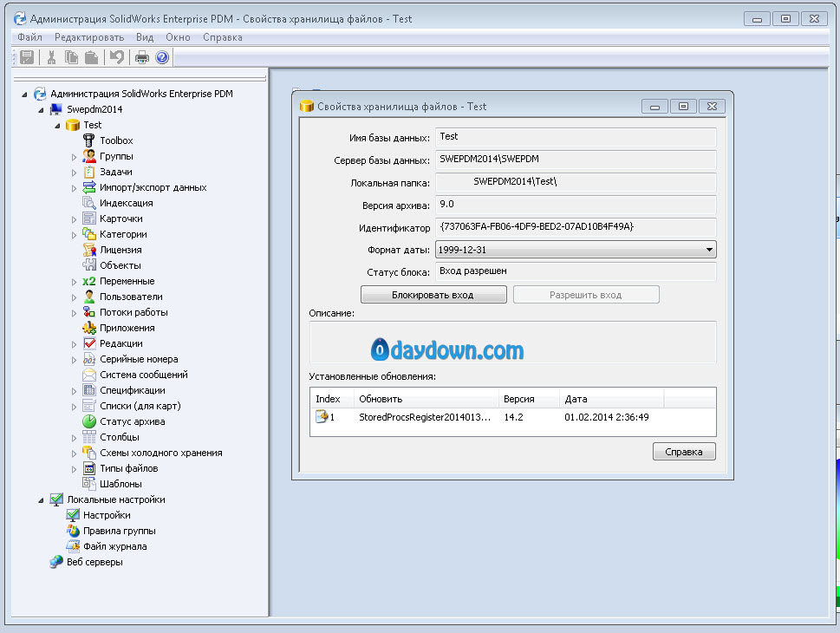
Task: Click the Имя базы данных field
Action: [x=576, y=137]
